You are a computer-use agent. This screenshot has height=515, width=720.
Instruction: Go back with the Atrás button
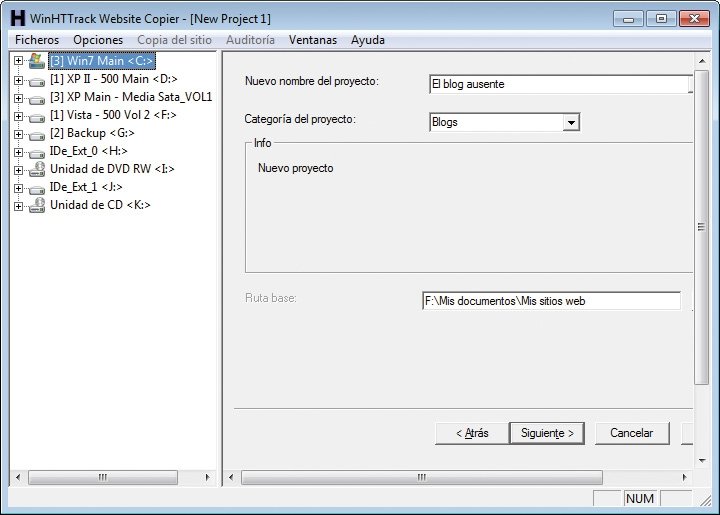472,433
